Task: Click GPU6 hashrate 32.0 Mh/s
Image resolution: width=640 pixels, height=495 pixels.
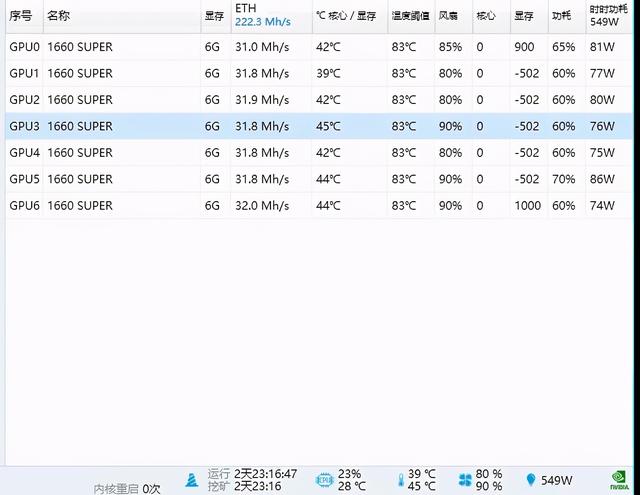Action: point(262,206)
